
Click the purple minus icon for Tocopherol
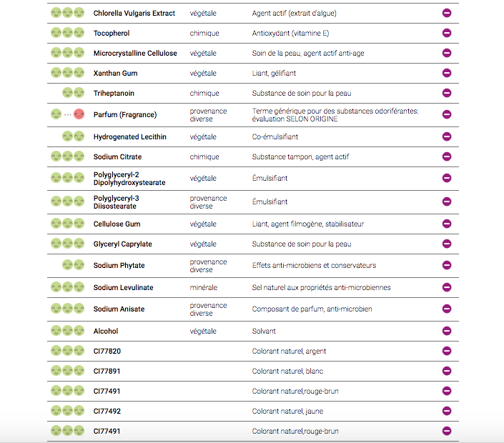447,33
